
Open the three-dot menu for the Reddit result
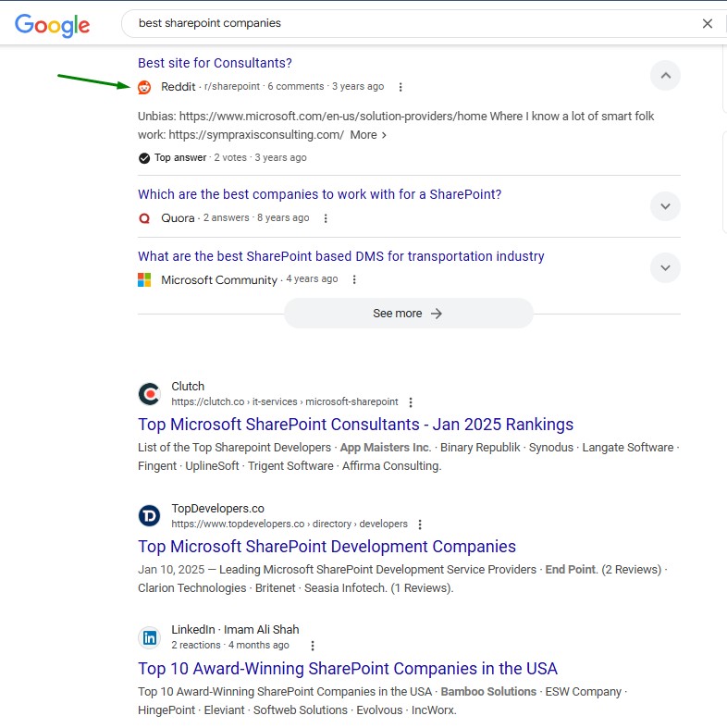pyautogui.click(x=400, y=87)
